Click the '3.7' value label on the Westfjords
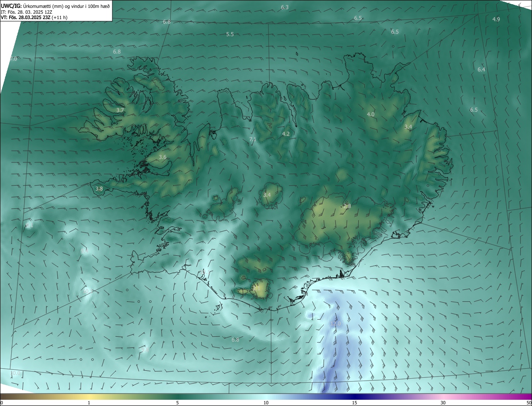532x406 pixels. click(120, 110)
